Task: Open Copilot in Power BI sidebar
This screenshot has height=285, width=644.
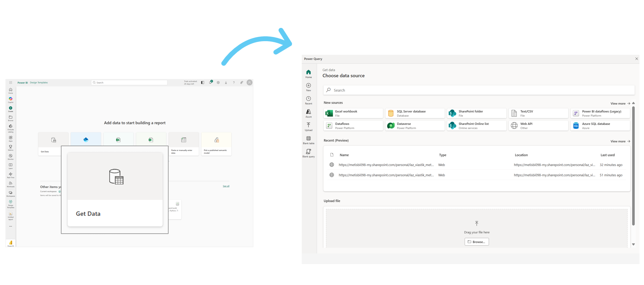Action: coord(10,100)
